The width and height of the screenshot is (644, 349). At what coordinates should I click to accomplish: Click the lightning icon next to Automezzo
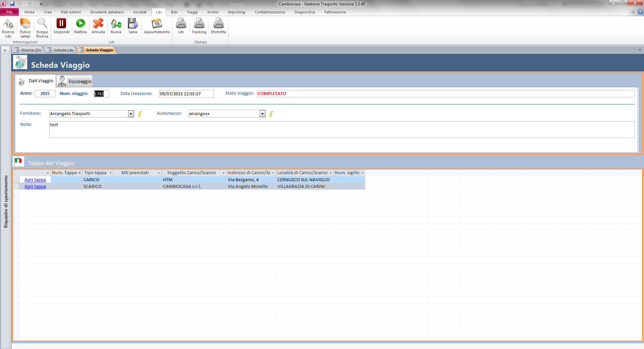(271, 114)
